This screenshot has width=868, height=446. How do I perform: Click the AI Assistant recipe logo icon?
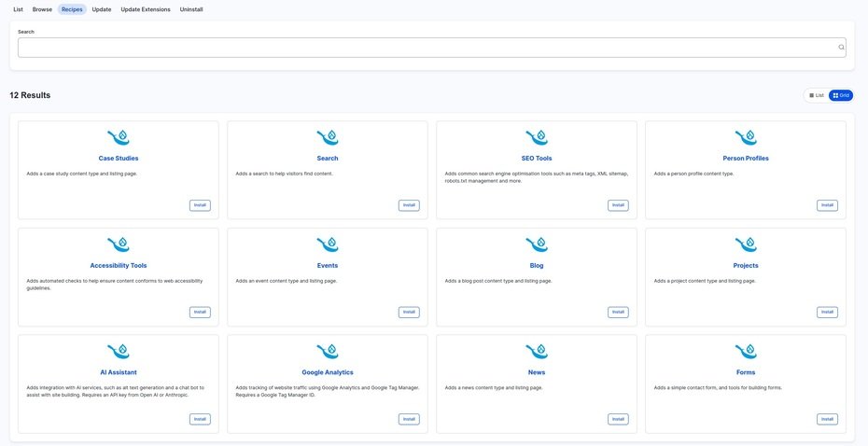coord(119,352)
